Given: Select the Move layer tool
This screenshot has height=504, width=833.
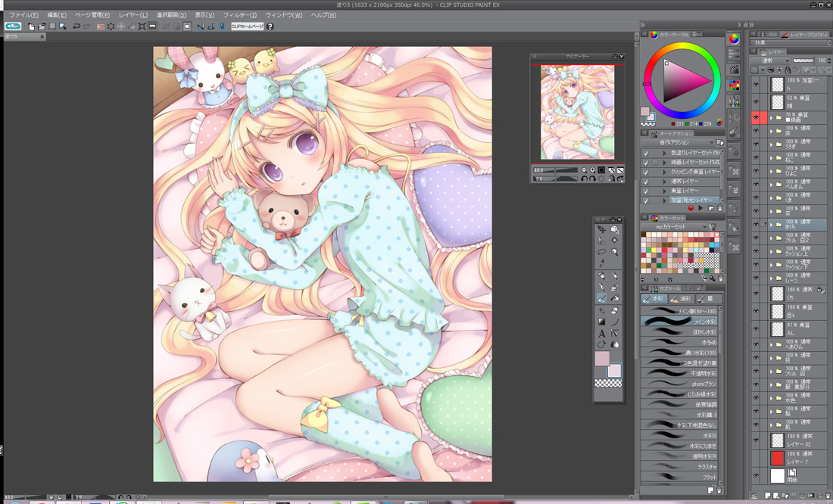Looking at the screenshot, I should (x=601, y=229).
